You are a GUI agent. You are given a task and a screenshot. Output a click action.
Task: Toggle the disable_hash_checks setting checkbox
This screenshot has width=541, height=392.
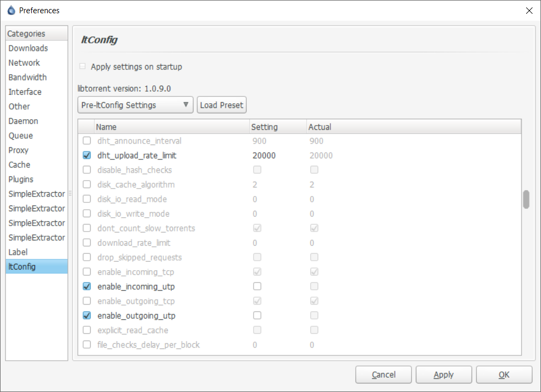tap(257, 170)
